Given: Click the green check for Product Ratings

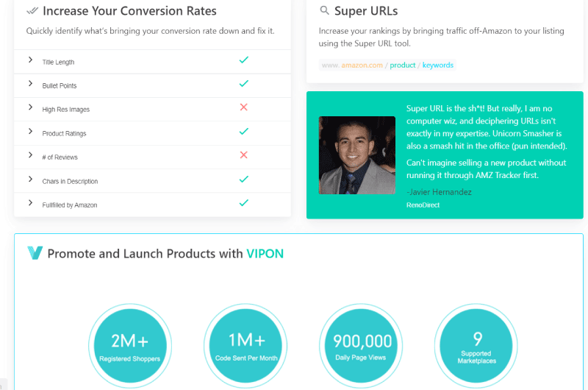Looking at the screenshot, I should [x=244, y=132].
